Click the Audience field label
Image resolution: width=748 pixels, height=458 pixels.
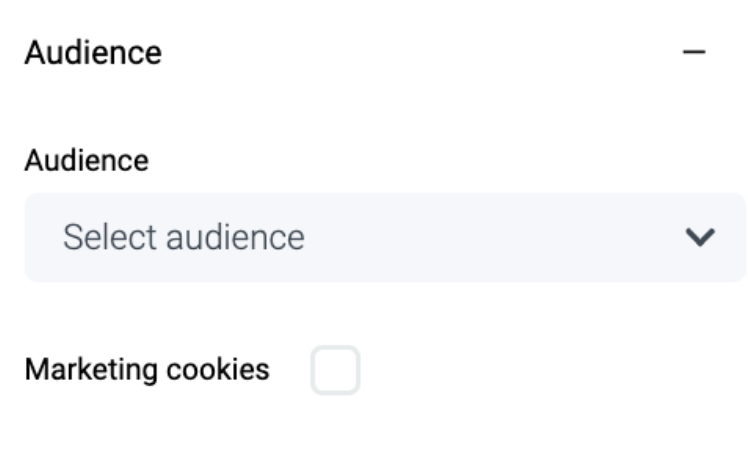point(86,160)
